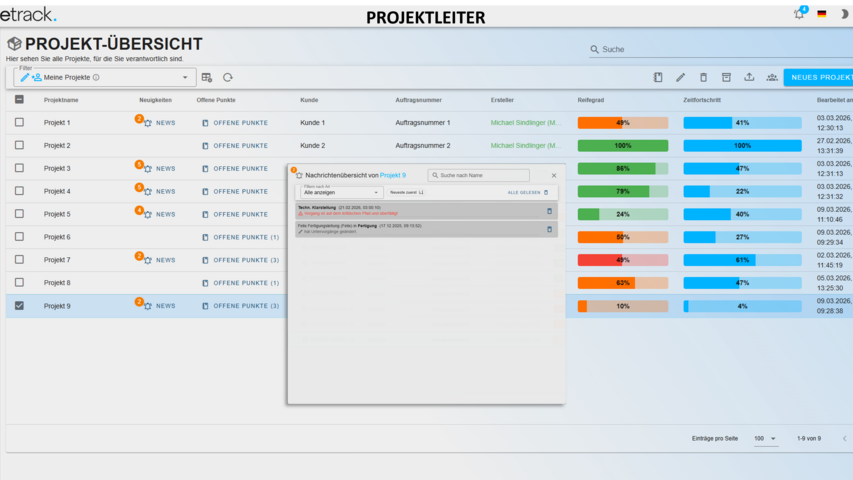Open the Alle anzeigen filter dropdown

pyautogui.click(x=341, y=192)
